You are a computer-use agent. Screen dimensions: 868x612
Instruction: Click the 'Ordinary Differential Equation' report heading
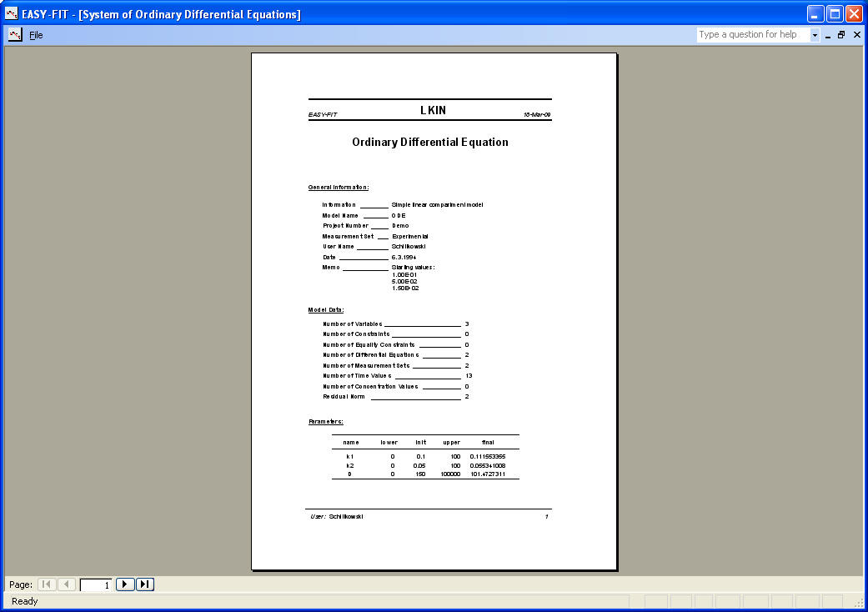(429, 143)
